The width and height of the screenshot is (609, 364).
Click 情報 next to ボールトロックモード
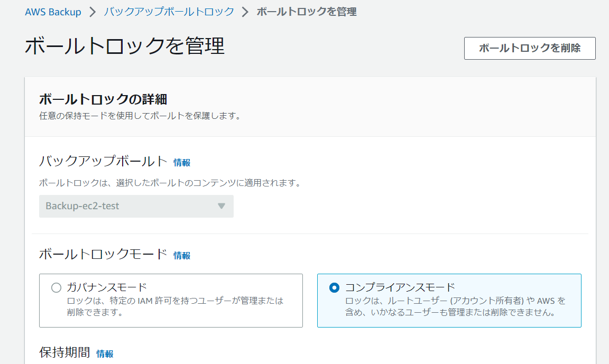(182, 255)
